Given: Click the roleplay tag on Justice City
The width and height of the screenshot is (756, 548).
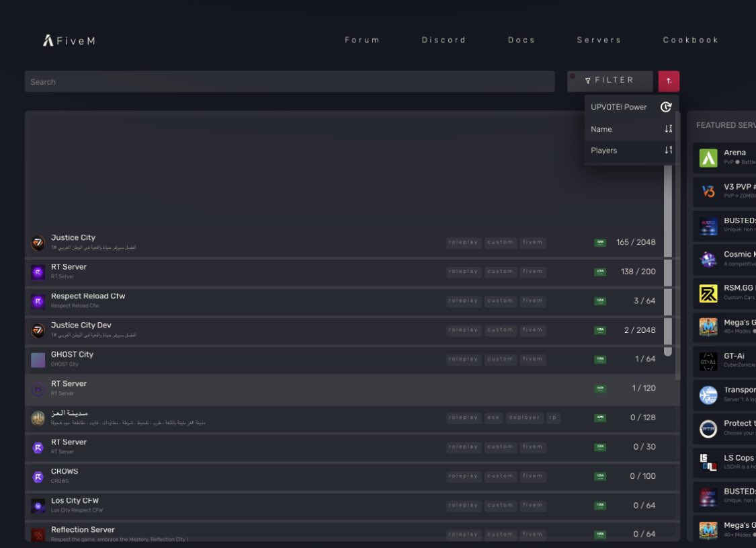Looking at the screenshot, I should (463, 242).
